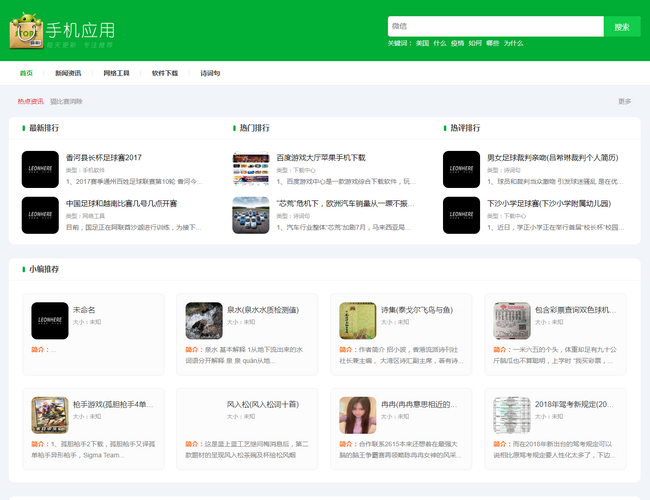The image size is (650, 500).
Task: Open the 包含彩票查询双色球机 title
Action: (x=575, y=310)
